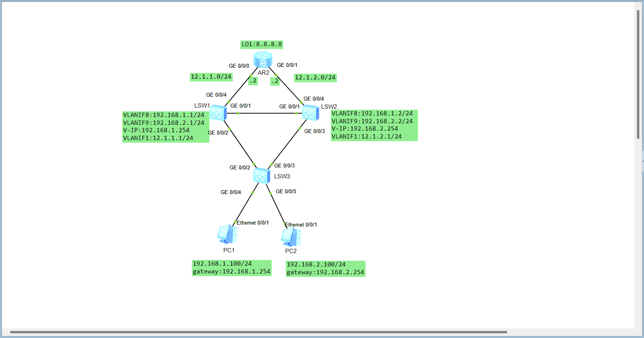Click LSW3 GE 0/0/3 port label

tap(284, 165)
